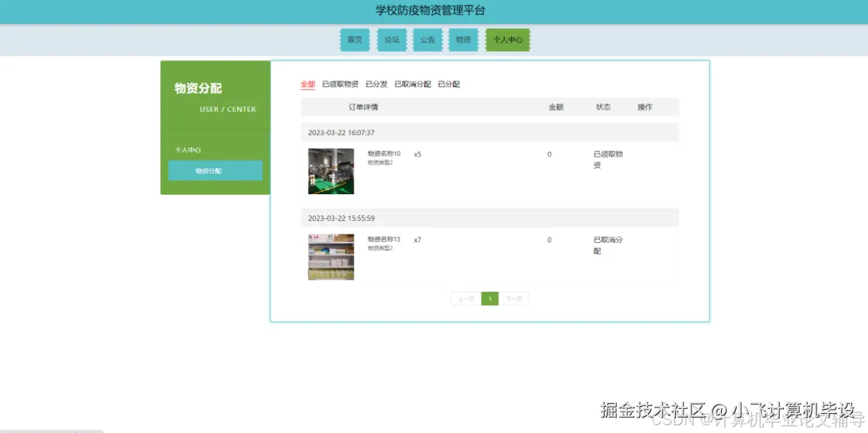Screen dimensions: 868x433
Task: Click 个人中心 in the left sidebar
Action: [188, 150]
